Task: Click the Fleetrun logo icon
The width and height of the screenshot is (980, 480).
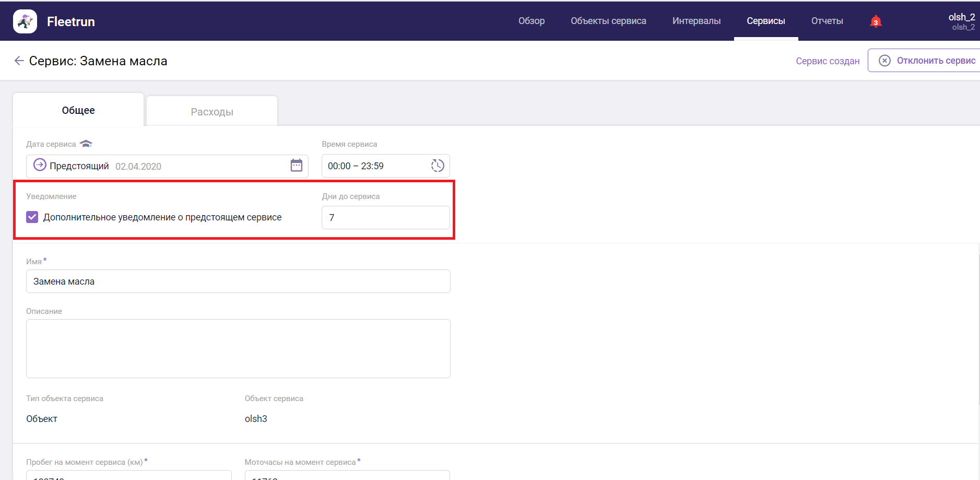Action: pos(25,21)
